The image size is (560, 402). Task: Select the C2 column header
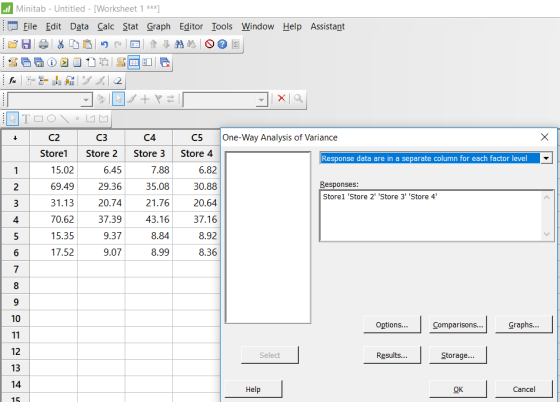click(54, 138)
